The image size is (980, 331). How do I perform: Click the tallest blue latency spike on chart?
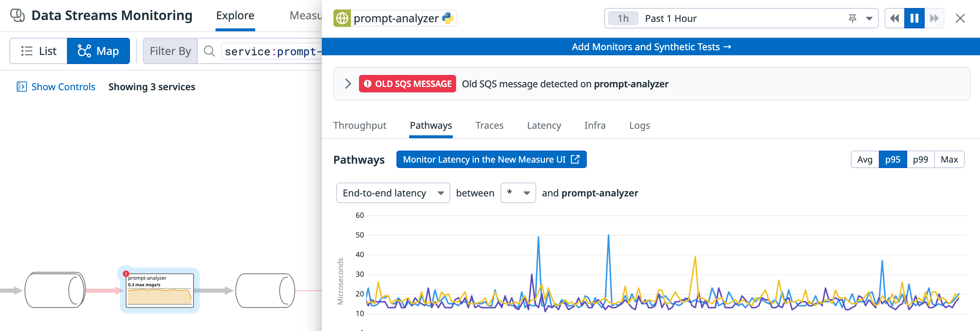pyautogui.click(x=608, y=236)
